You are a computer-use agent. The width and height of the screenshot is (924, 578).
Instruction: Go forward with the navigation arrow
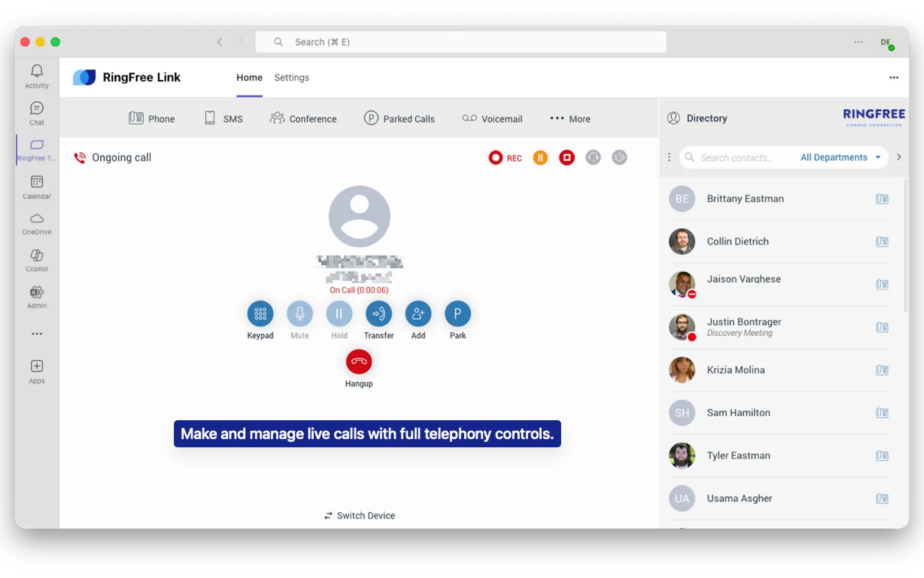pyautogui.click(x=241, y=42)
